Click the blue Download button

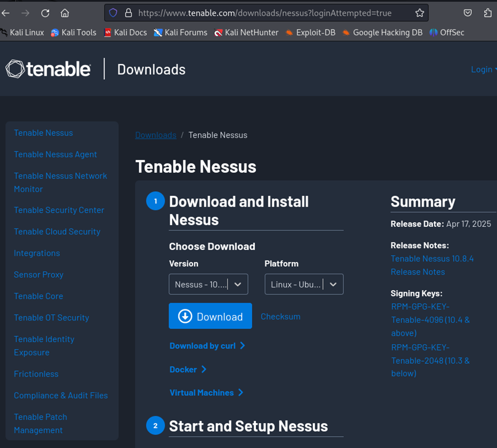tap(210, 317)
